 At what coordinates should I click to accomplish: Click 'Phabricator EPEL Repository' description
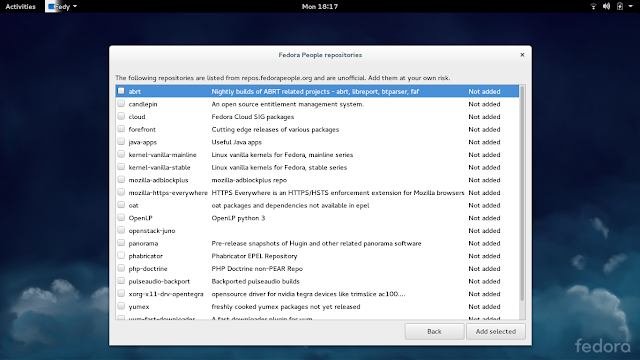point(254,256)
